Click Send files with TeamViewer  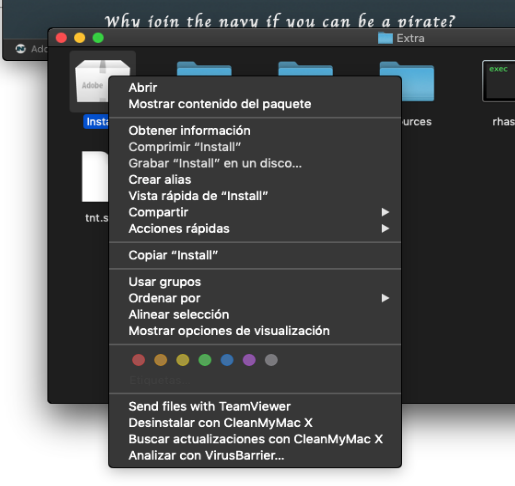(255, 407)
